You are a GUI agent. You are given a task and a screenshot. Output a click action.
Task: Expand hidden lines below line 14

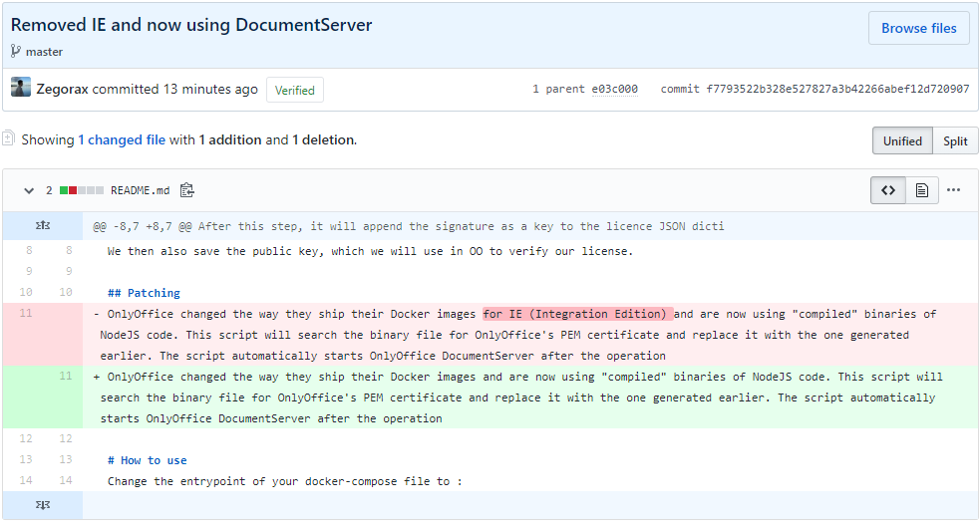pyautogui.click(x=43, y=504)
